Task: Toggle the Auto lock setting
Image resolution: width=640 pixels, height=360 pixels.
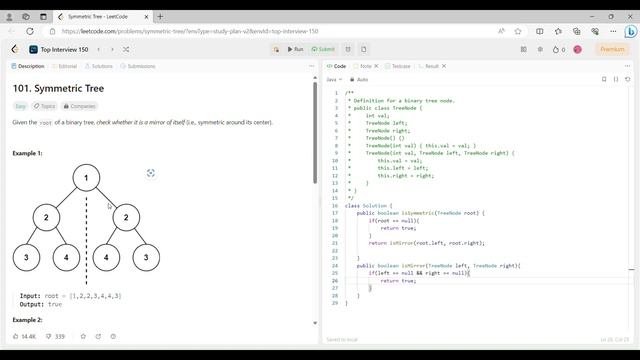Action: click(x=359, y=80)
